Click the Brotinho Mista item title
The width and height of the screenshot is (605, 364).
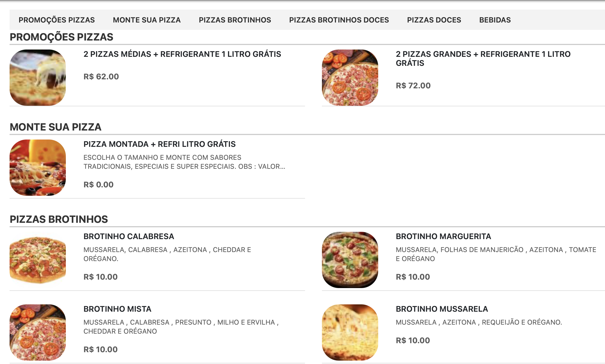pos(117,309)
